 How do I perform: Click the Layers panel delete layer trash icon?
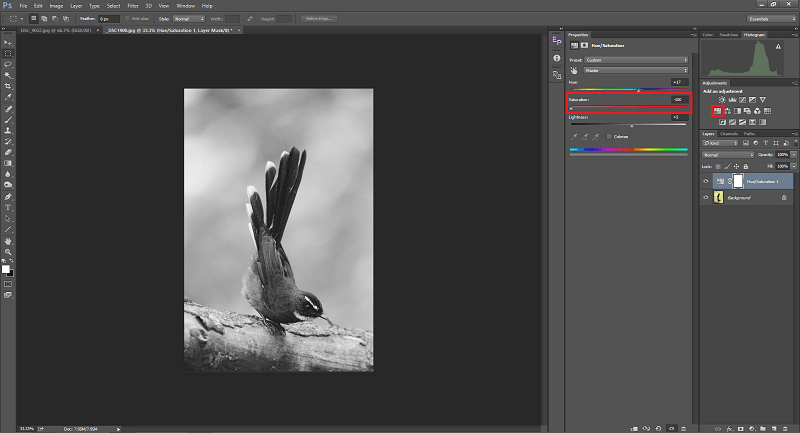coord(785,429)
